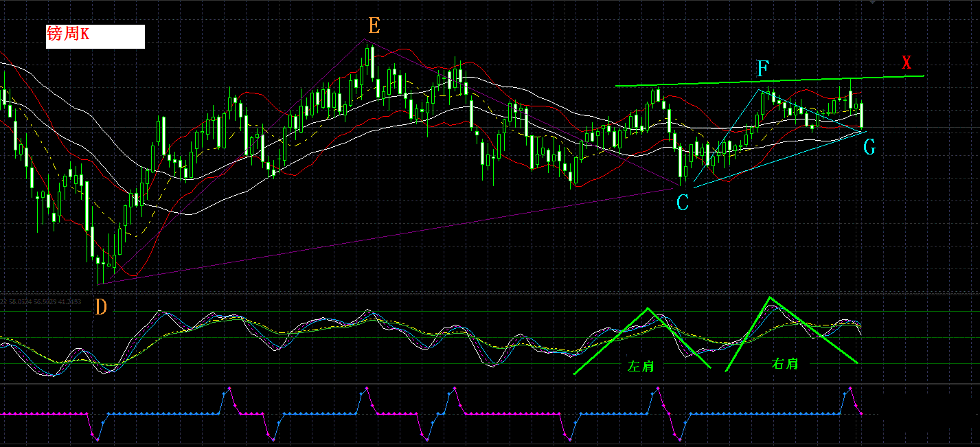Select the green '左肩' annotation text
The width and height of the screenshot is (980, 447).
[641, 367]
